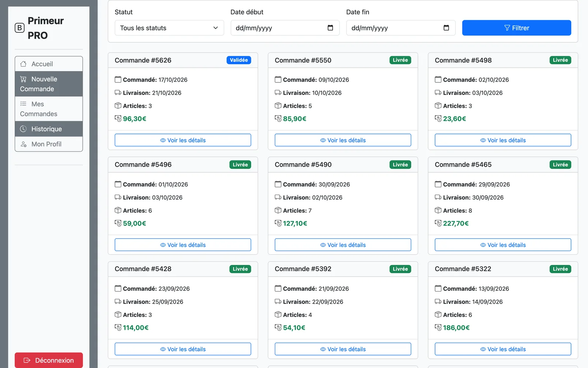
Task: Click the truck icon of Commande #5490
Action: click(x=278, y=197)
